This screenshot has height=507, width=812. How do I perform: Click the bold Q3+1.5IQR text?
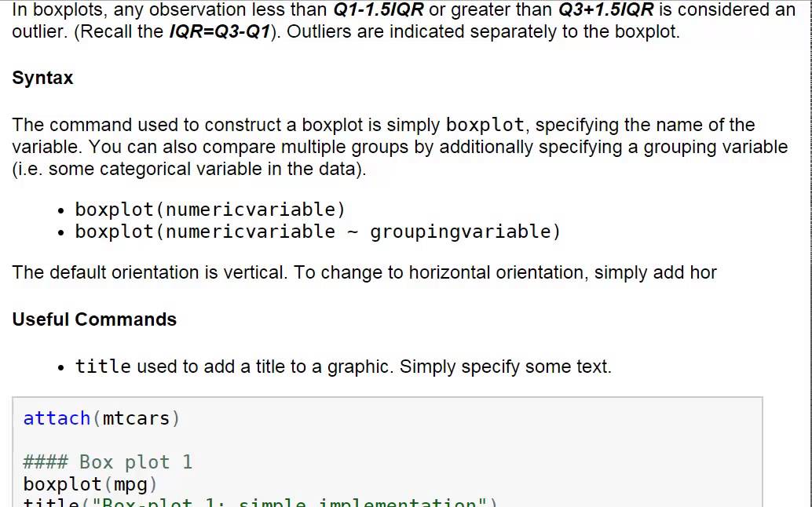pos(604,11)
